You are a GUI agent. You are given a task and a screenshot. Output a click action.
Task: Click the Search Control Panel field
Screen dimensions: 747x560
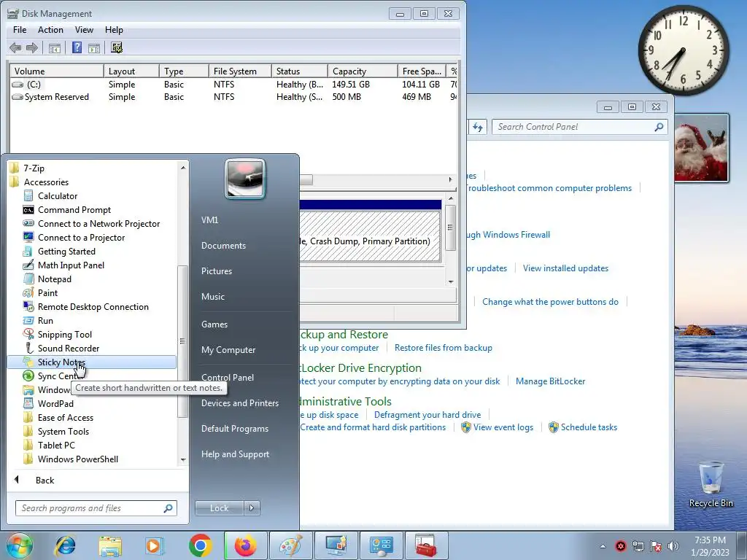[x=579, y=127]
